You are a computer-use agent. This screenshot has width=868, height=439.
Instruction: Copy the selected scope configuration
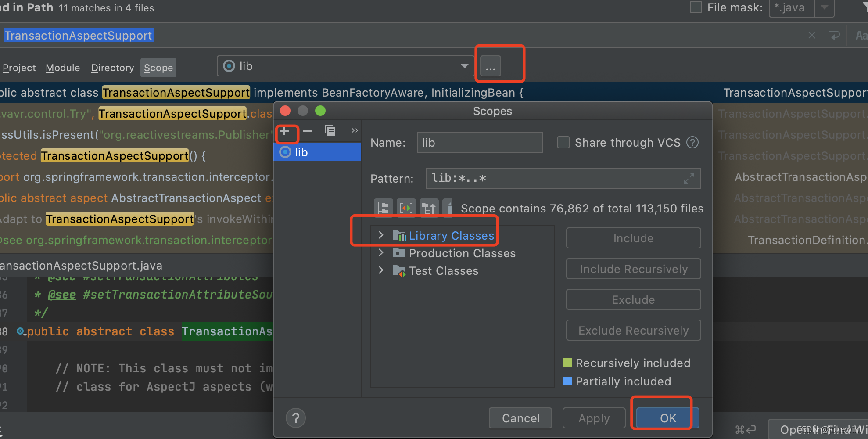click(x=330, y=131)
